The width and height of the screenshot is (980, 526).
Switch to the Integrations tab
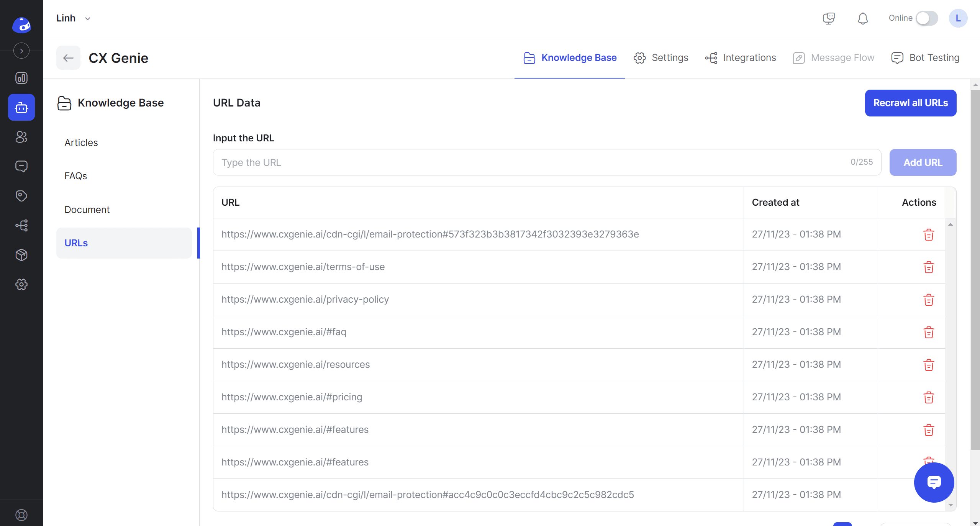click(741, 58)
